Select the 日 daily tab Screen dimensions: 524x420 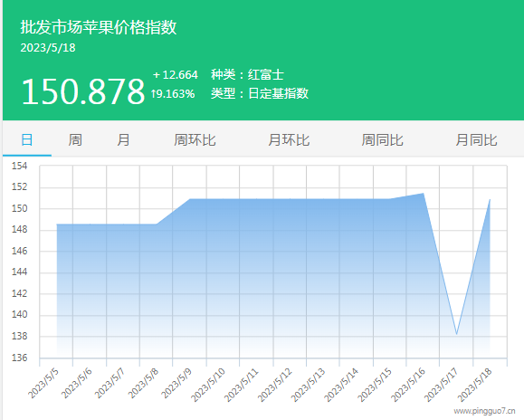27,139
